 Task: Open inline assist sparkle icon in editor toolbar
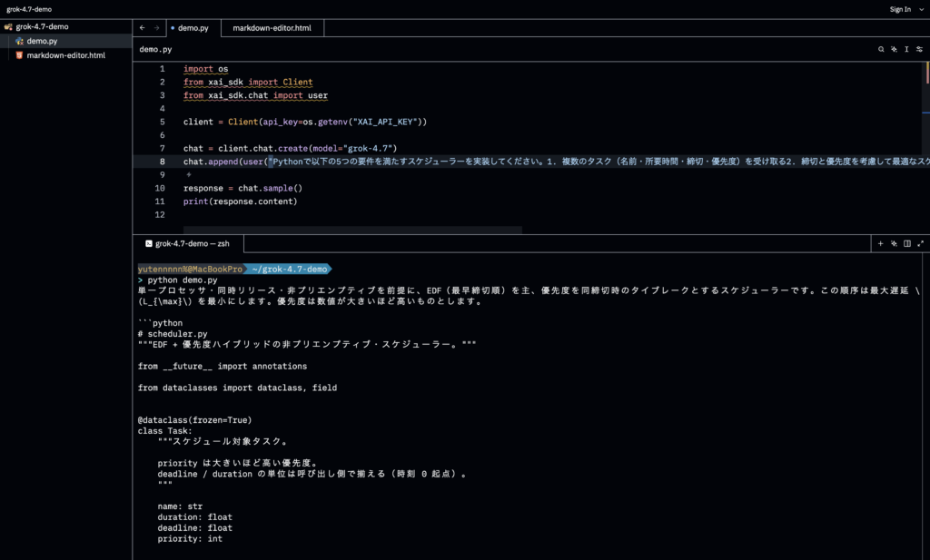pos(894,49)
